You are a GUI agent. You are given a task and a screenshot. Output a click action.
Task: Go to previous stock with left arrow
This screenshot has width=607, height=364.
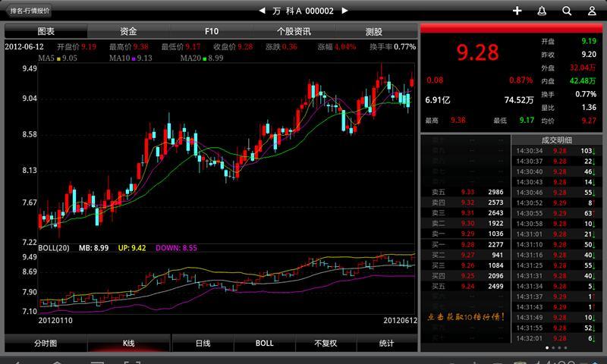coord(262,11)
